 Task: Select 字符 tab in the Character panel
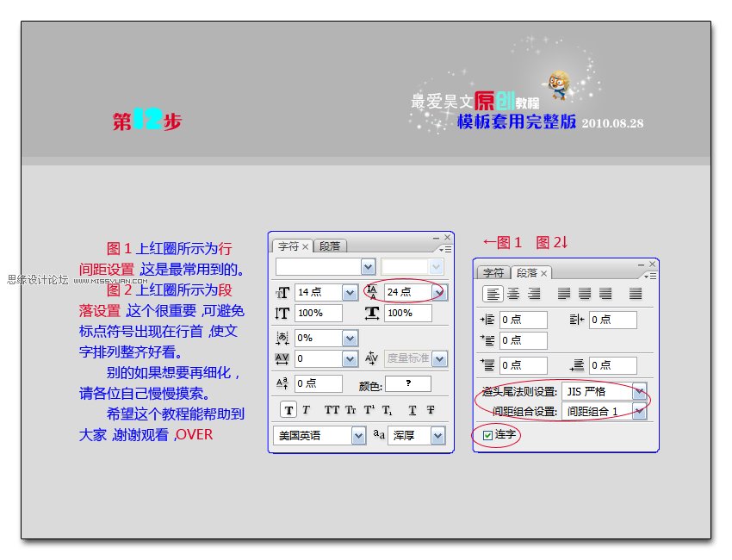point(288,246)
